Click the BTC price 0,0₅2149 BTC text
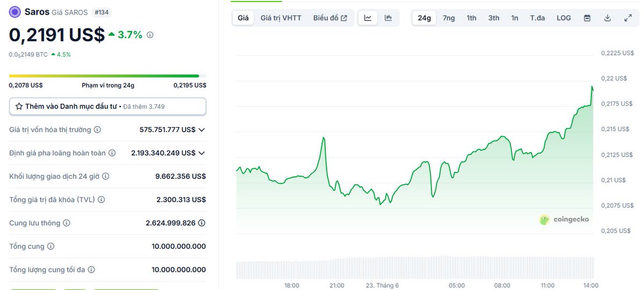Image resolution: width=644 pixels, height=290 pixels. point(28,54)
